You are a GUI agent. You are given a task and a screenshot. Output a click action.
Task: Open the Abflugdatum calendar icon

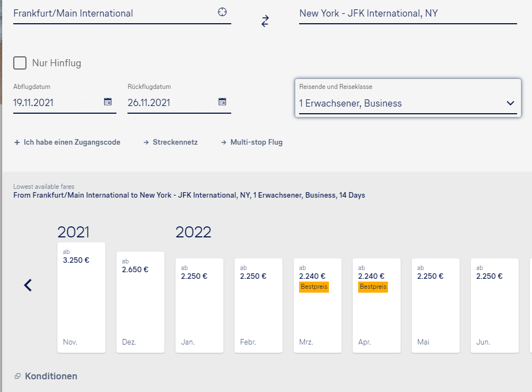(108, 102)
